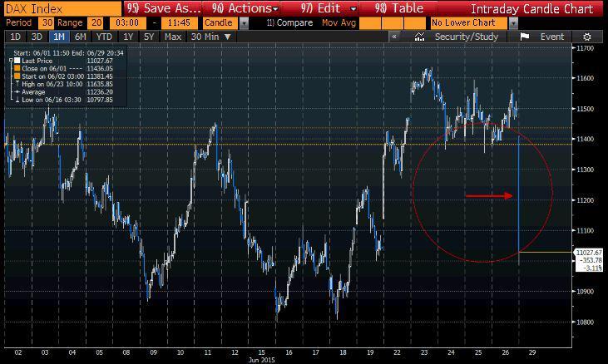Click the 11:45 end time field
This screenshot has height=364, width=608.
[179, 23]
